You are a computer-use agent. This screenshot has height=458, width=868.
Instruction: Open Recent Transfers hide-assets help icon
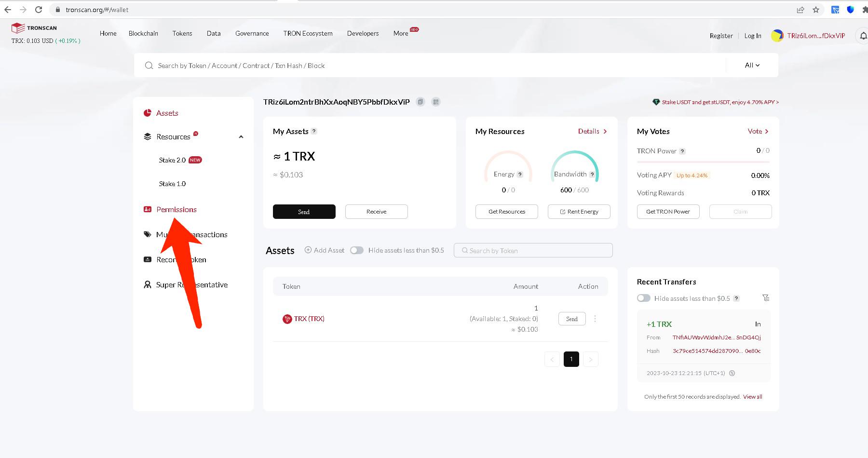point(736,298)
